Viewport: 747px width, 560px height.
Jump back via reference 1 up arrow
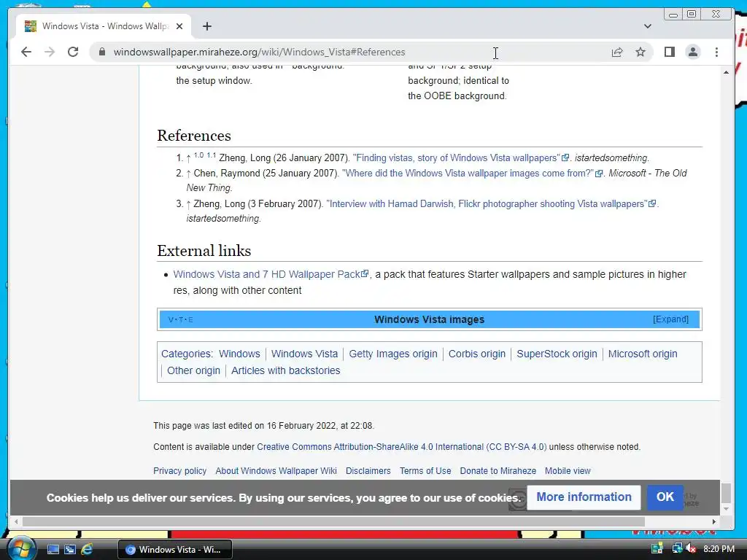189,158
